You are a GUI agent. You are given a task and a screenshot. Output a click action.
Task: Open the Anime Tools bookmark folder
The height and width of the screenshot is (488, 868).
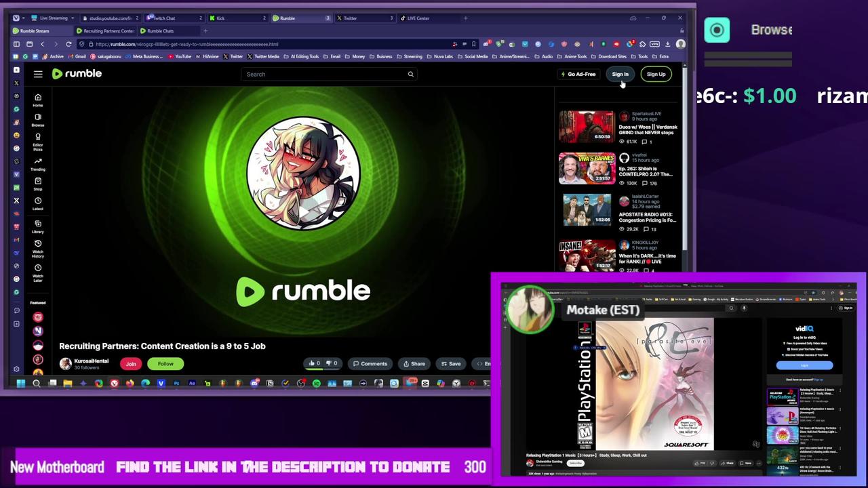(x=572, y=56)
